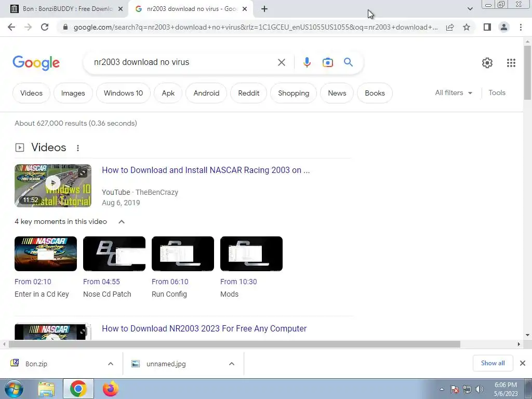Open the Run Config moment thumbnail
This screenshot has width=532, height=399.
coord(183,254)
